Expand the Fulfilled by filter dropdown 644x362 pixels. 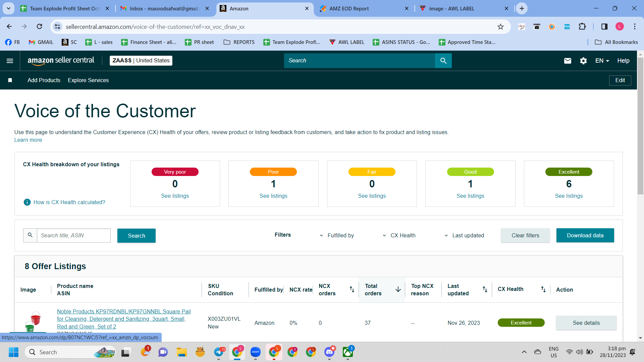coord(337,235)
